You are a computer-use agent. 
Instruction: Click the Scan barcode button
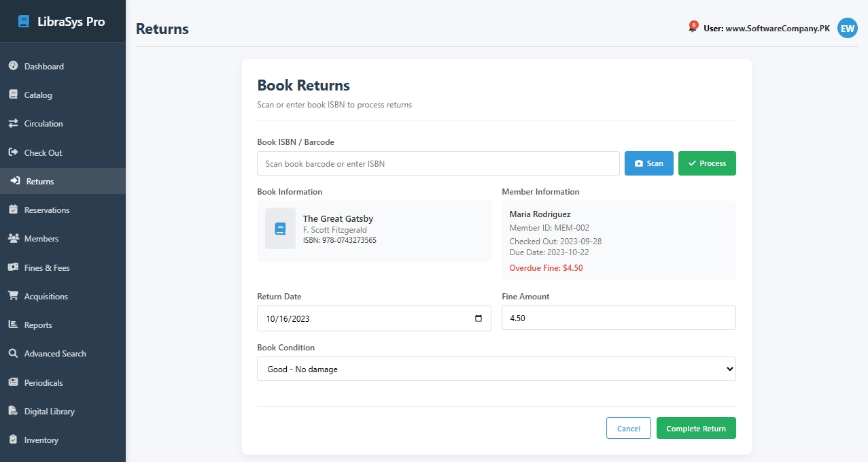point(648,163)
